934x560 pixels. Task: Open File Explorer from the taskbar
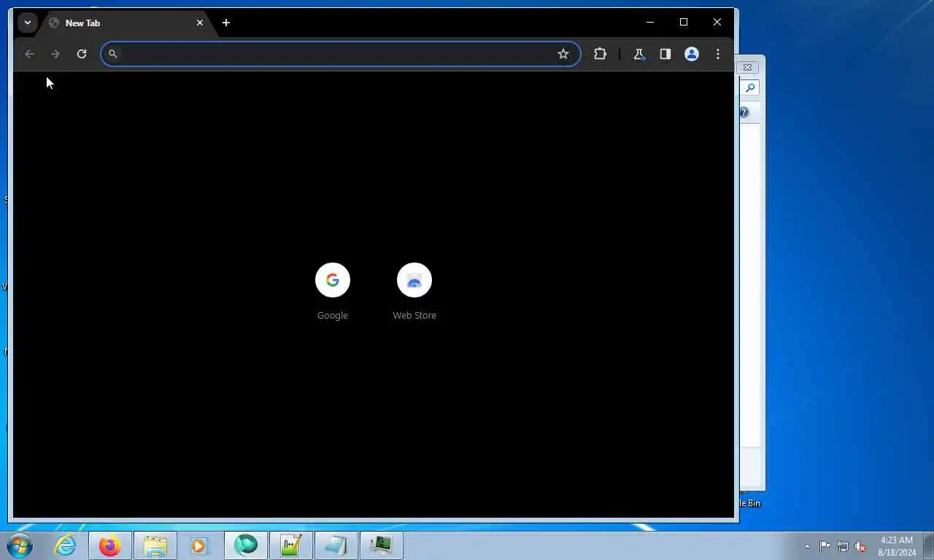(155, 545)
